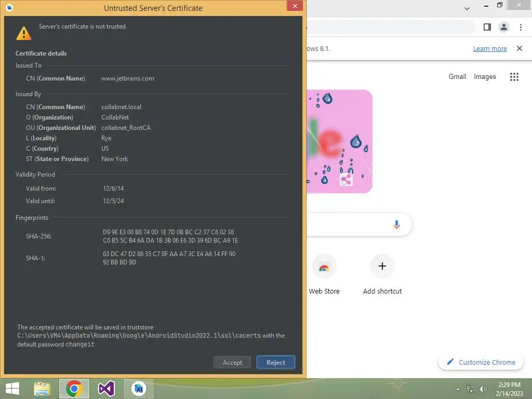Open Visual Studio from taskbar
The image size is (532, 399).
[x=106, y=389]
